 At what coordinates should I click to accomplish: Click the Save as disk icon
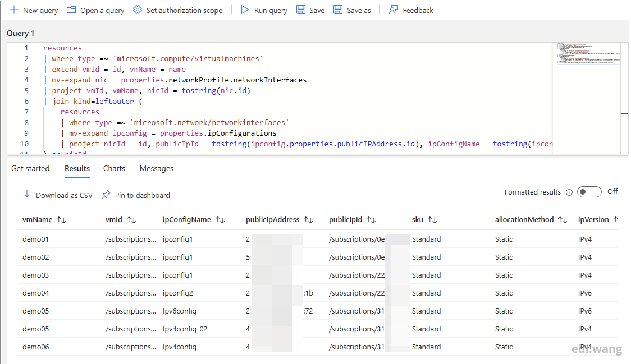coord(338,10)
